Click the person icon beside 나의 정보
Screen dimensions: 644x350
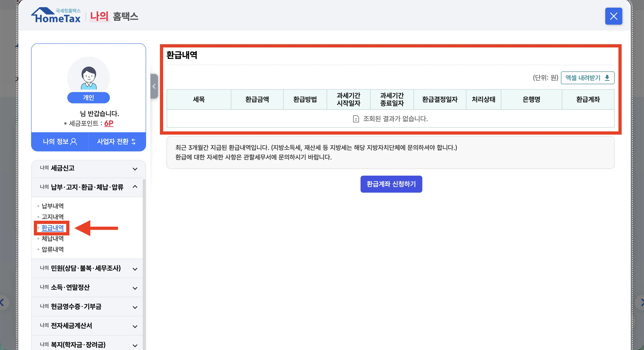click(x=73, y=142)
